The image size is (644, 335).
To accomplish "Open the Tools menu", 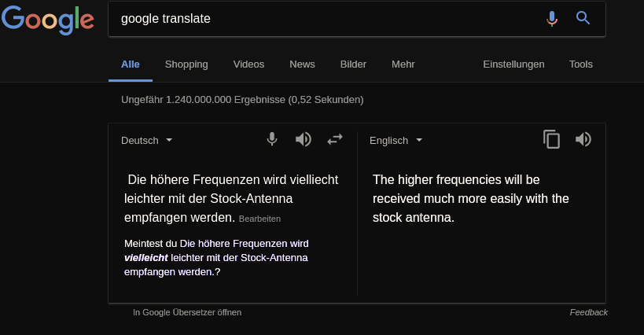I will pyautogui.click(x=581, y=64).
